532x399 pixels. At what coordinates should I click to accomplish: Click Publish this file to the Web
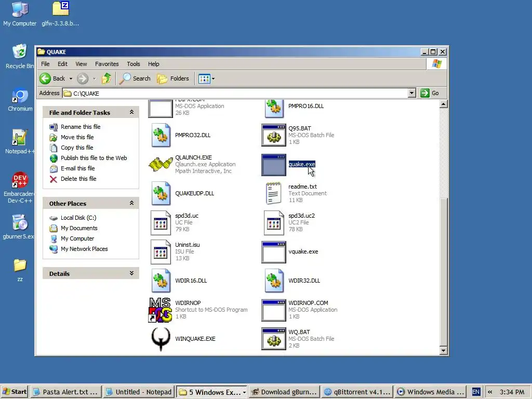[x=94, y=158]
